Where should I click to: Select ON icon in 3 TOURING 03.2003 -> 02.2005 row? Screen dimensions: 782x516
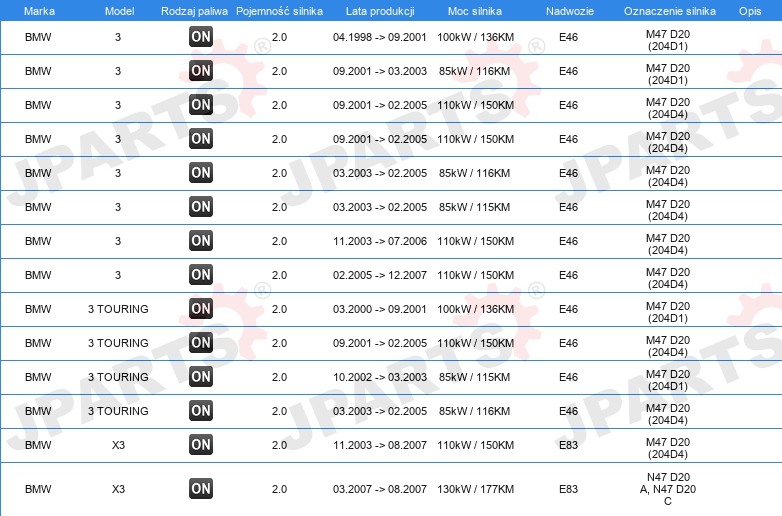[201, 410]
